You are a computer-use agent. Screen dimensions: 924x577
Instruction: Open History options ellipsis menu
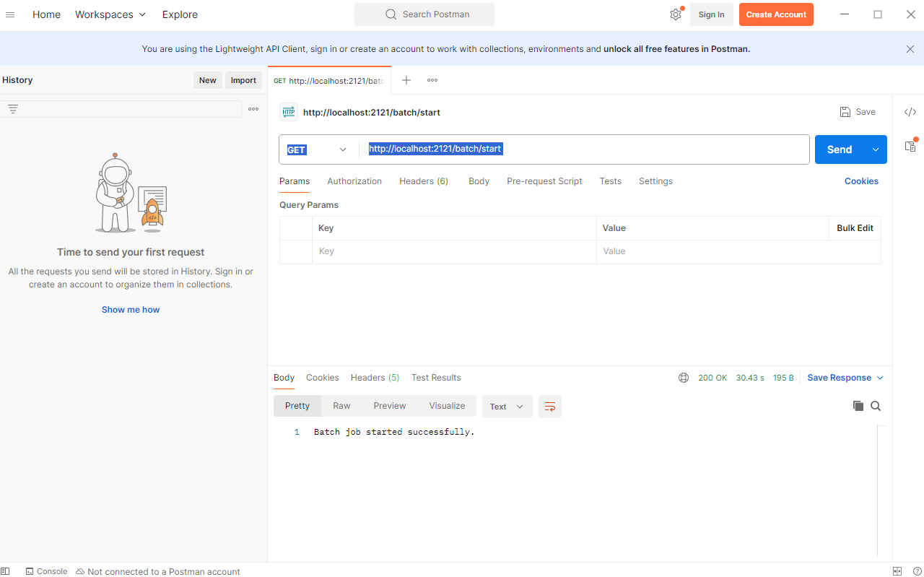253,109
